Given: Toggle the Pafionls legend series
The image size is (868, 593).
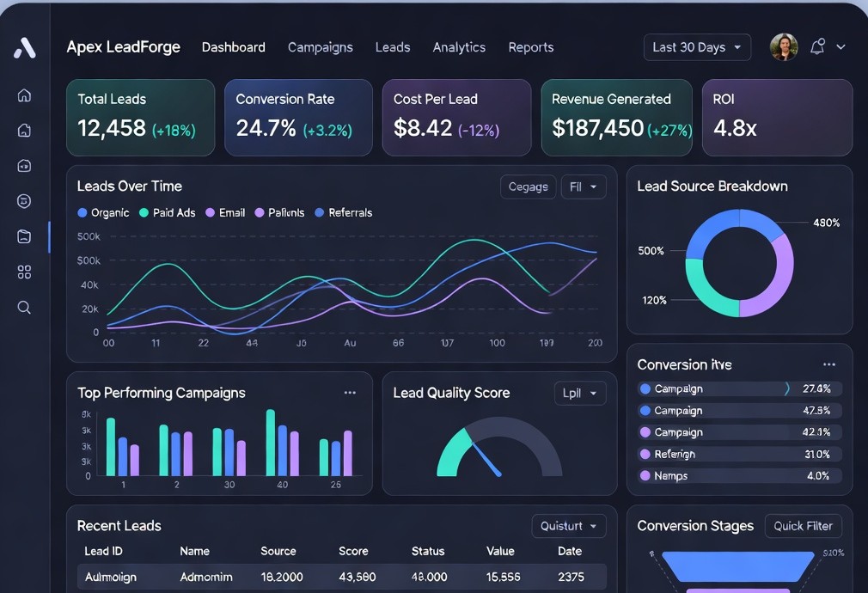Looking at the screenshot, I should tap(279, 212).
